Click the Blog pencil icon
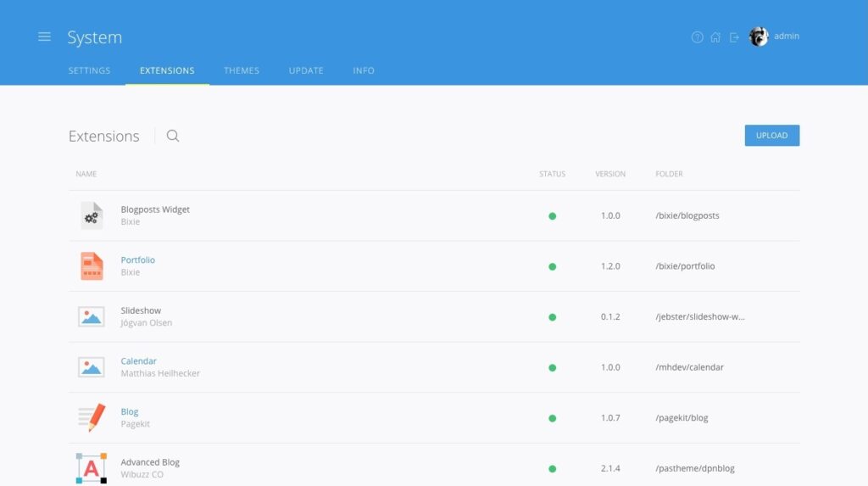The width and height of the screenshot is (868, 486). (91, 417)
